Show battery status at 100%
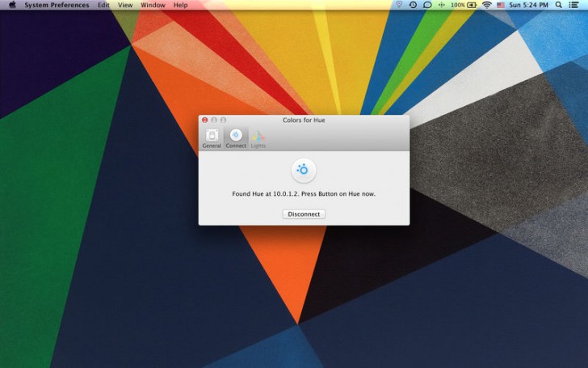The width and height of the screenshot is (588, 368). [464, 5]
